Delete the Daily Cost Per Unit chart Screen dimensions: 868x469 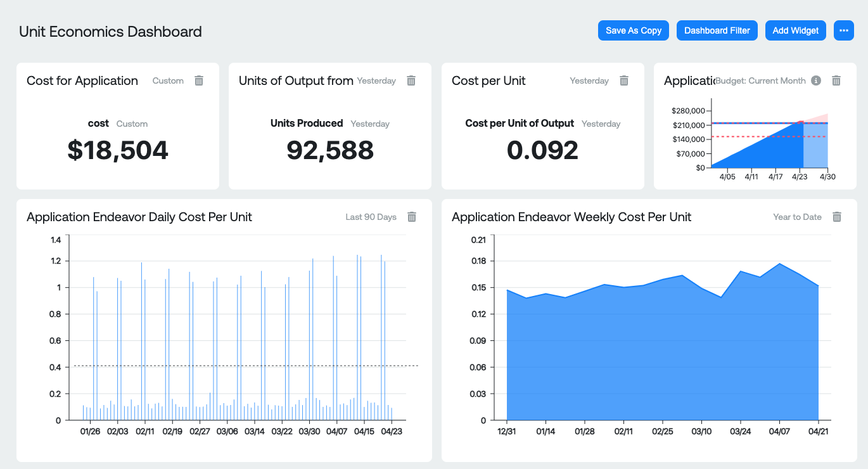point(411,217)
